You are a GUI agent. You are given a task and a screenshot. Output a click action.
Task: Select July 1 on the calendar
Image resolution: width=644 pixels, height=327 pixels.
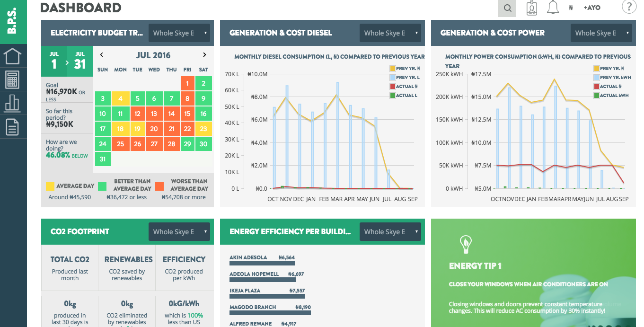coord(187,84)
